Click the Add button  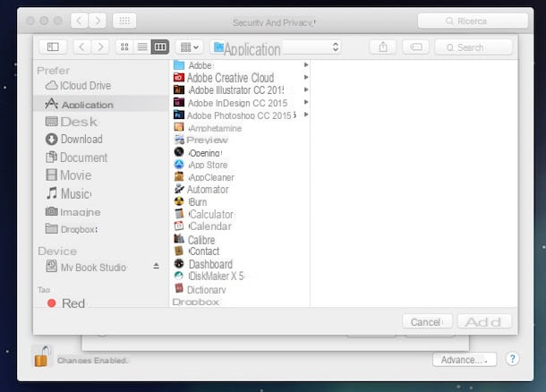pos(484,321)
